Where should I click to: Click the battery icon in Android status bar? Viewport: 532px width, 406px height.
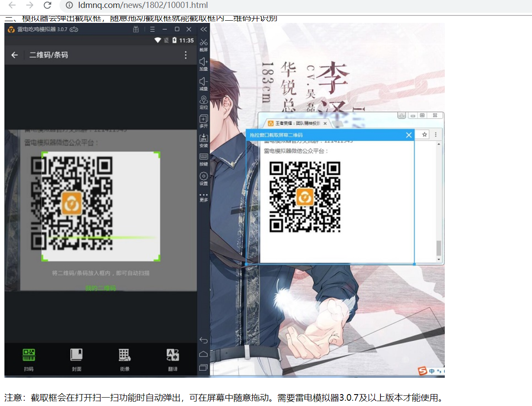coord(174,40)
